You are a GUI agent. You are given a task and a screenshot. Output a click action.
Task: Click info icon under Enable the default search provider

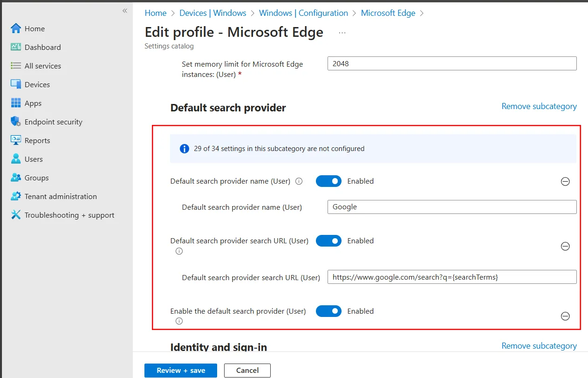click(x=179, y=321)
